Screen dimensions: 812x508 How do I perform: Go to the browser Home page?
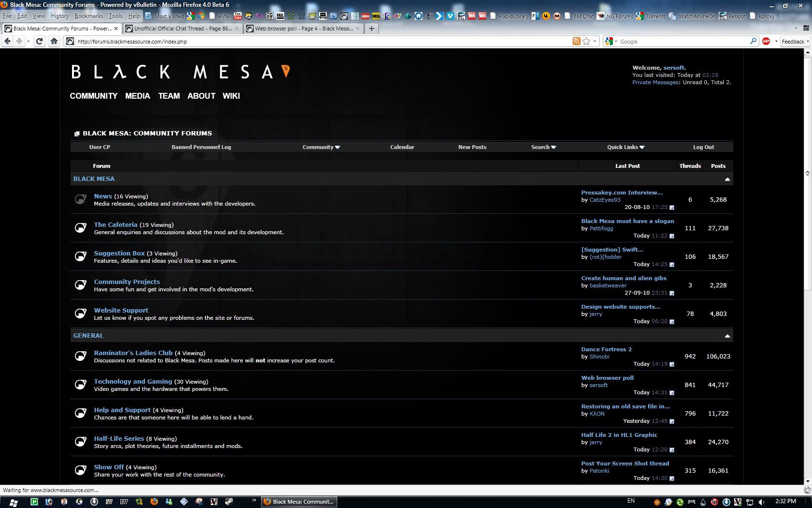pos(54,41)
